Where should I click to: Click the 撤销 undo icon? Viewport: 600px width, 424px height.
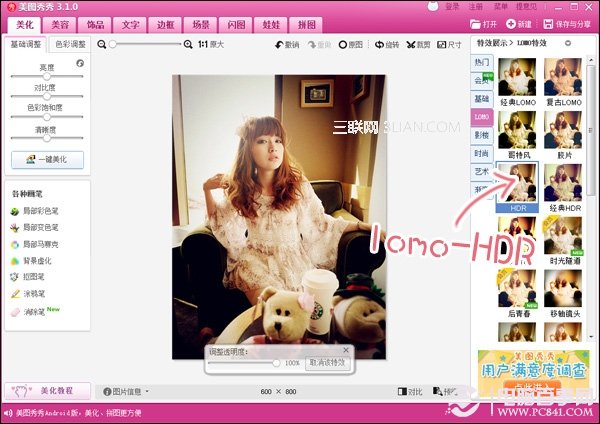[279, 45]
